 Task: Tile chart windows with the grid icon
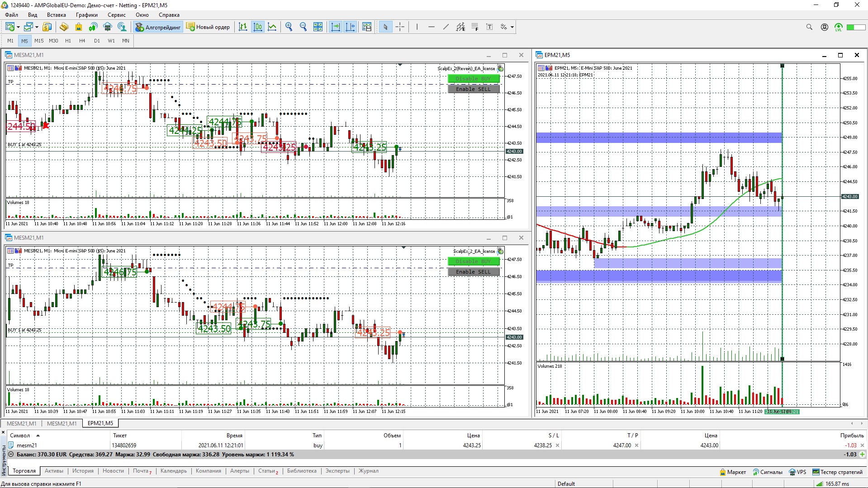[x=318, y=27]
